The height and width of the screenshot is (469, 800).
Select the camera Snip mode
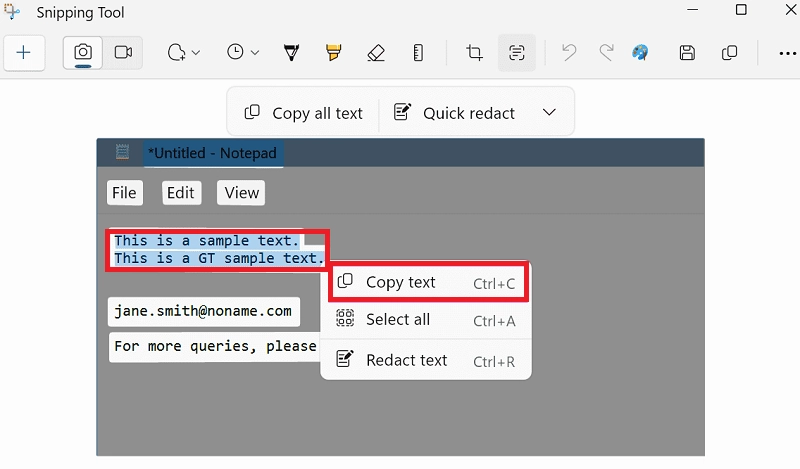coord(83,53)
